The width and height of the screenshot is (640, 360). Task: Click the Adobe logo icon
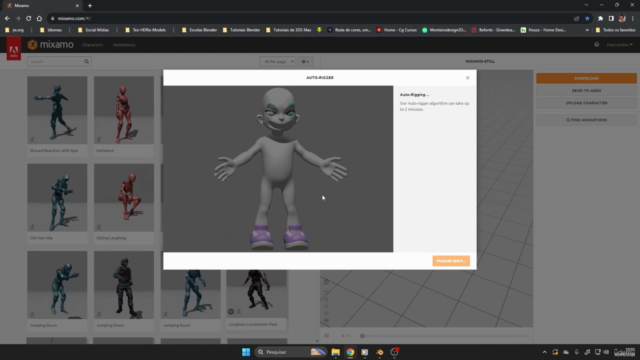(x=13, y=50)
